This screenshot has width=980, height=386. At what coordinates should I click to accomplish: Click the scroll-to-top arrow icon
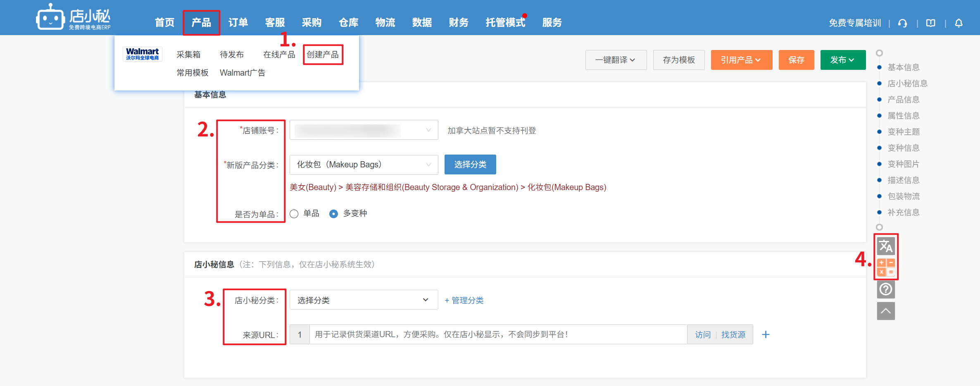tap(886, 311)
